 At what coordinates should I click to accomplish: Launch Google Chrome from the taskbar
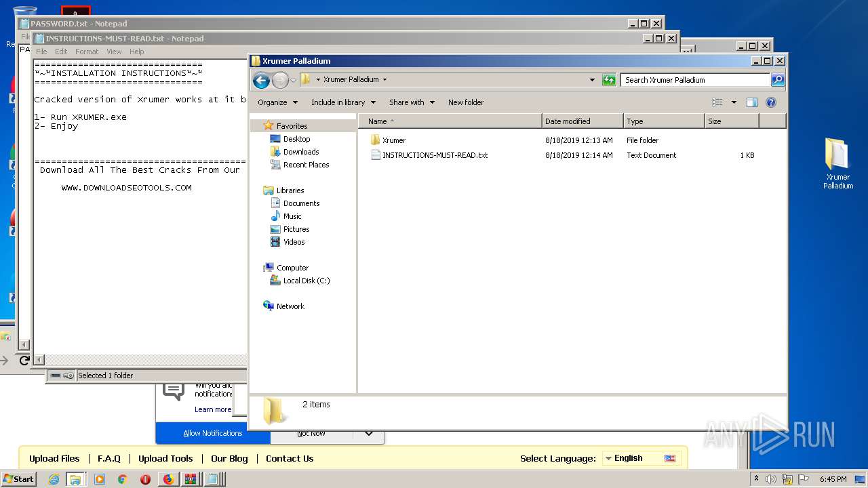coord(122,479)
